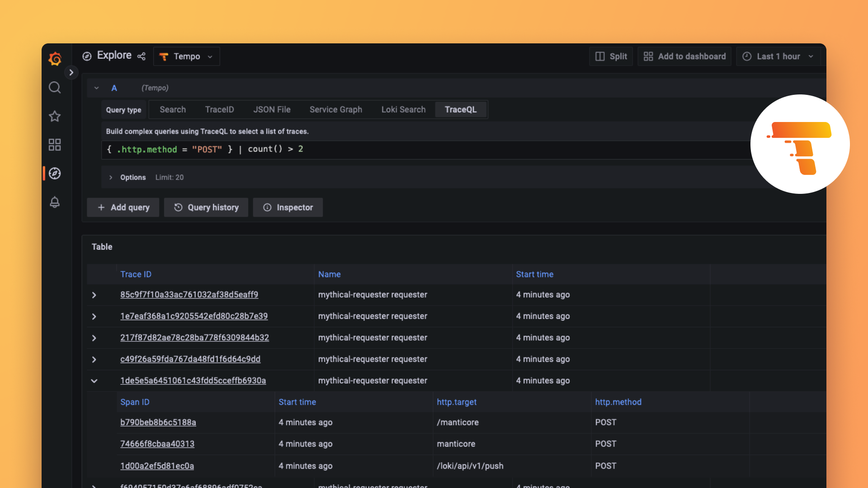Switch to the Service Graph query type
Screen dimensions: 868x488
[x=336, y=109]
